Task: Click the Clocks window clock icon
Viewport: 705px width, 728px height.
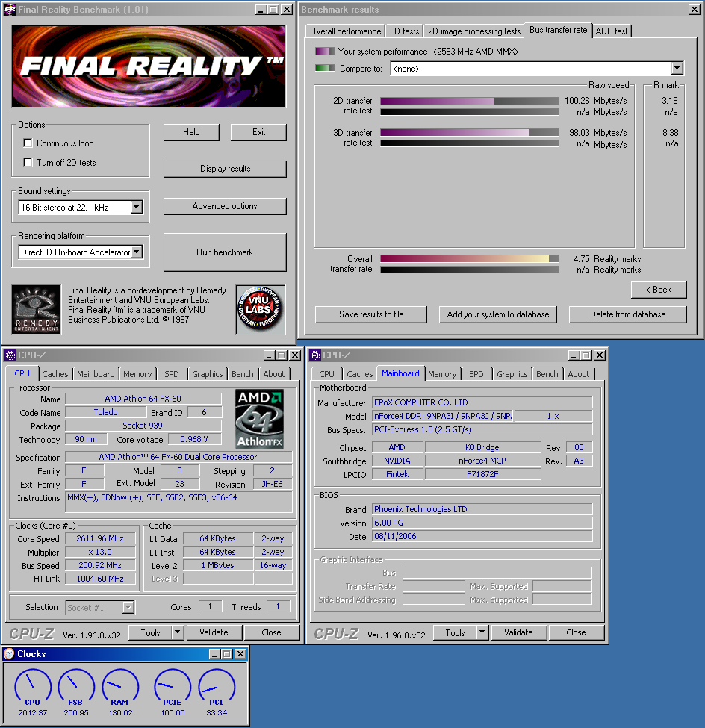Action: (9, 654)
